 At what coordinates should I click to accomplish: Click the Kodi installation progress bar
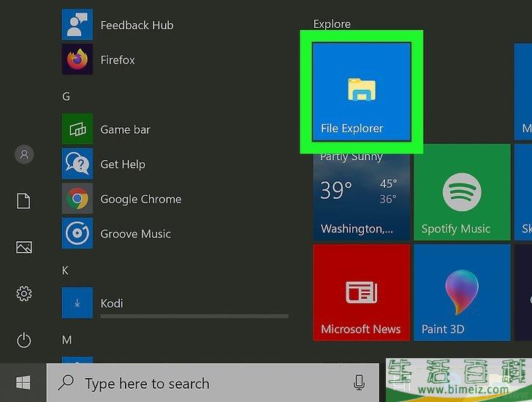click(x=194, y=316)
